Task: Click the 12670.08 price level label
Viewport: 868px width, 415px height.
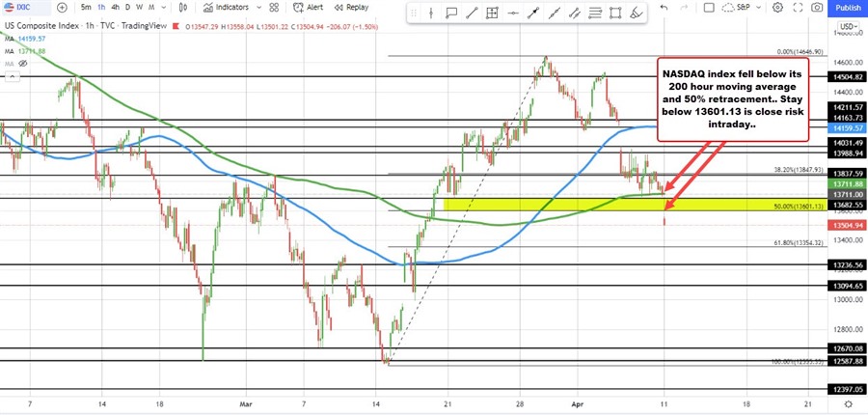Action: tap(848, 348)
